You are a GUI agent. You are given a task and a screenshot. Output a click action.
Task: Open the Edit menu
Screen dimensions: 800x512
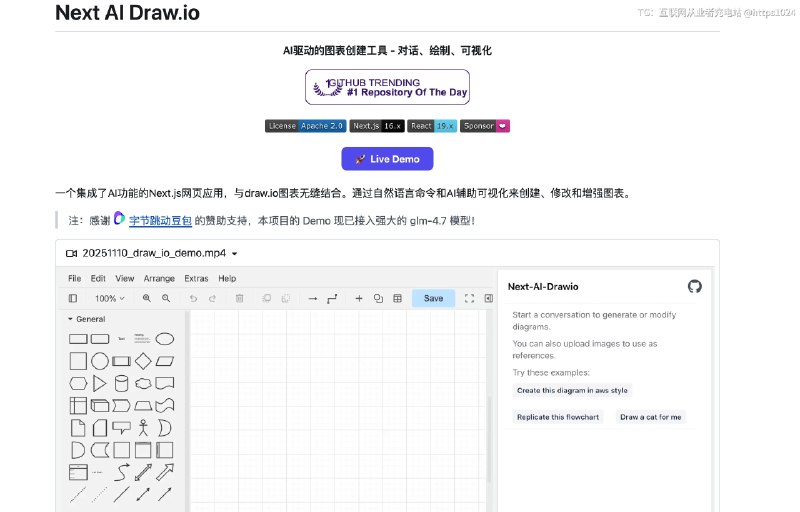tap(98, 278)
